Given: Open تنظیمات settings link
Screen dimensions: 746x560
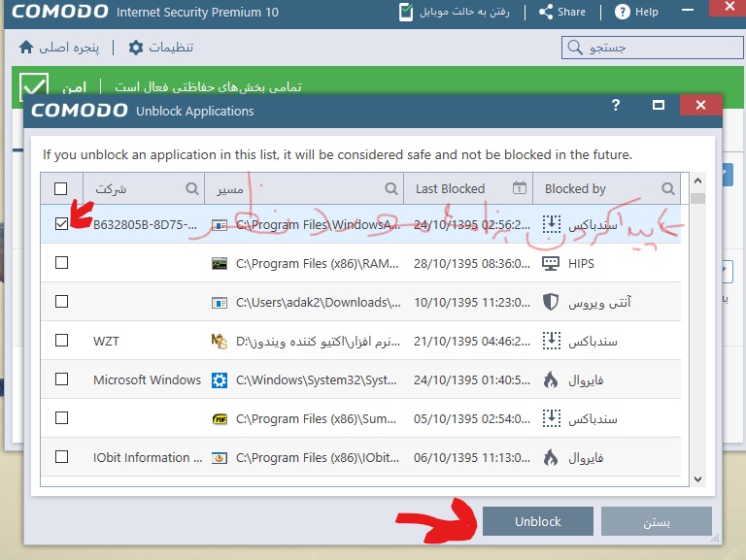Looking at the screenshot, I should point(171,47).
